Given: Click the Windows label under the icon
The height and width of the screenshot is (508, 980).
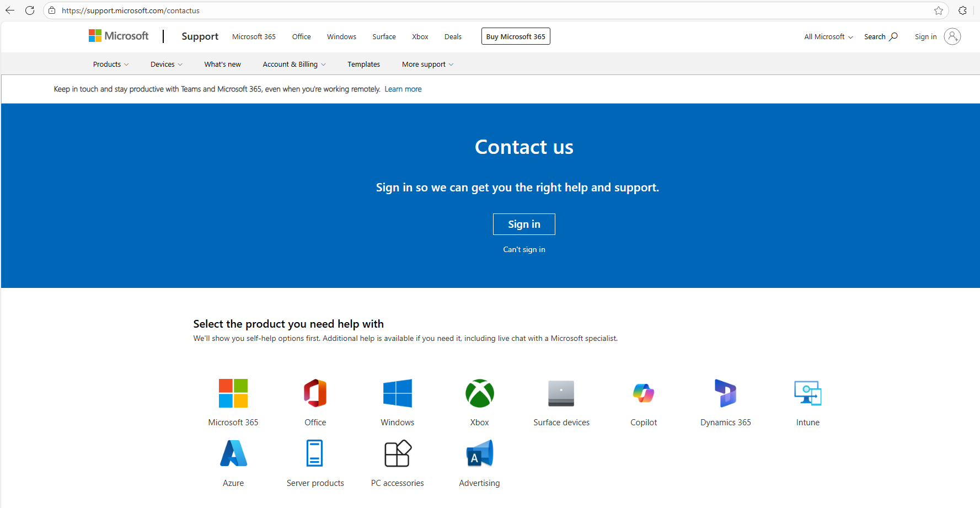Looking at the screenshot, I should [398, 423].
